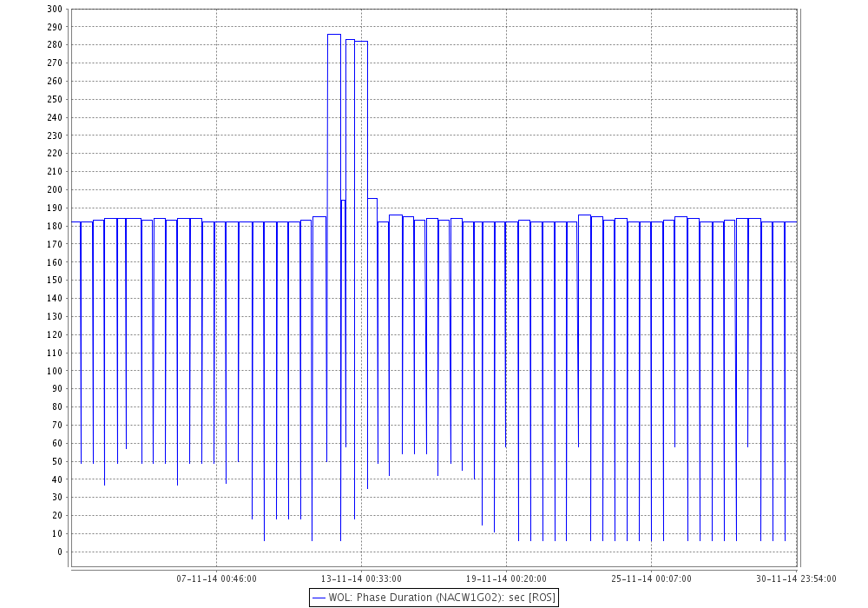Click the x-axis label 07-11-14 00:46:00
Viewport: 868px width, 608px height.
(216, 579)
